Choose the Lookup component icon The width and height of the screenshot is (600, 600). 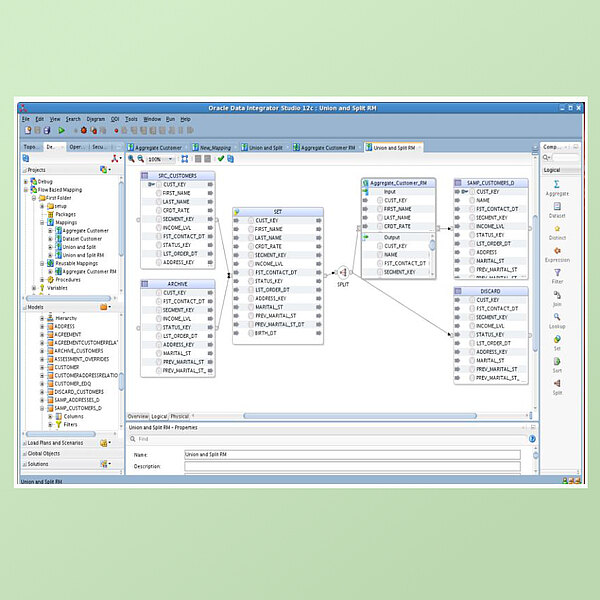coord(557,317)
